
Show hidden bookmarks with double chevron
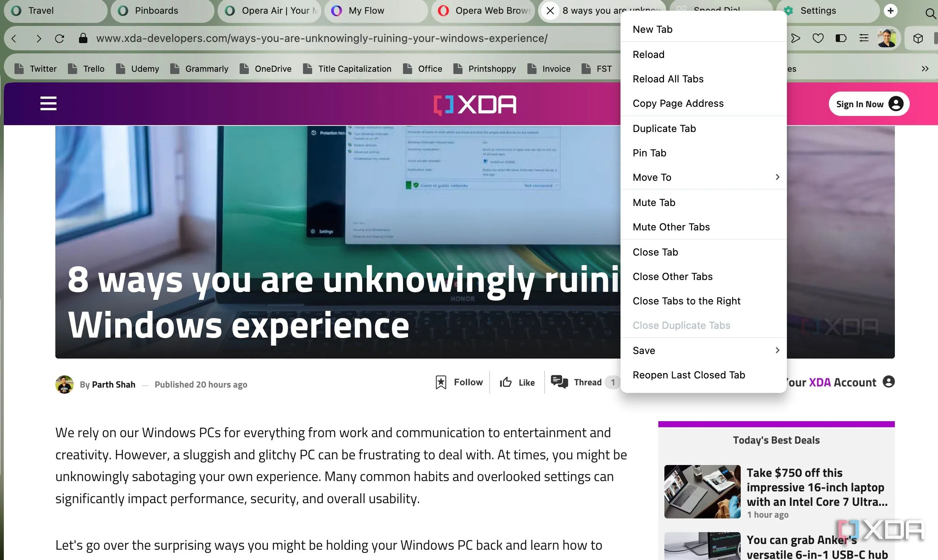pos(925,69)
